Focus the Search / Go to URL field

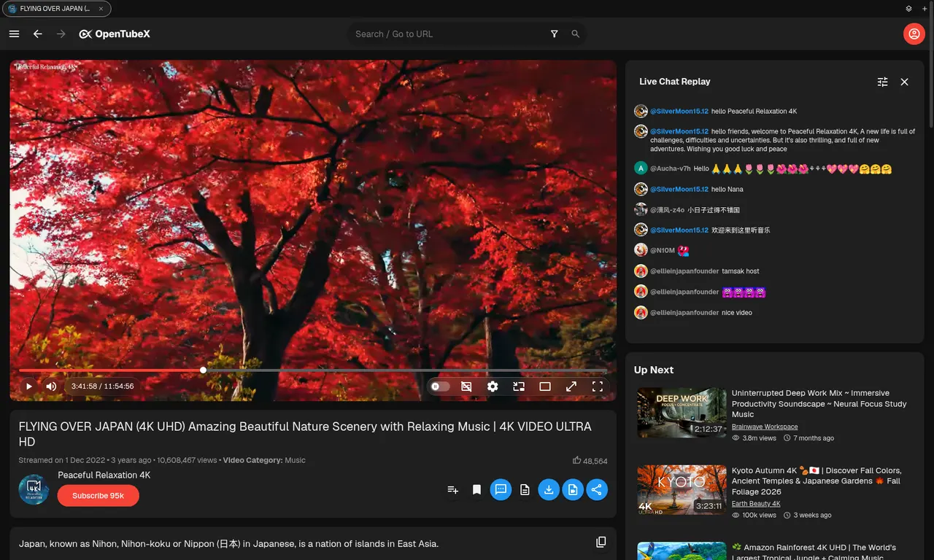click(x=449, y=34)
